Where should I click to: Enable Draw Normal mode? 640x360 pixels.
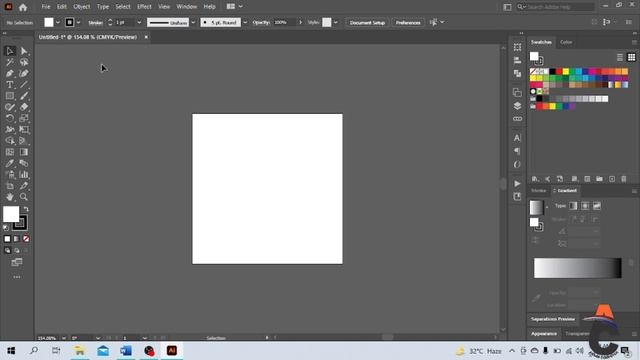pyautogui.click(x=7, y=250)
